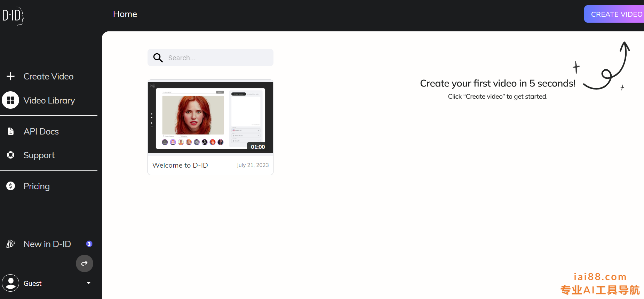Click the Home page heading
644x299 pixels.
click(125, 14)
